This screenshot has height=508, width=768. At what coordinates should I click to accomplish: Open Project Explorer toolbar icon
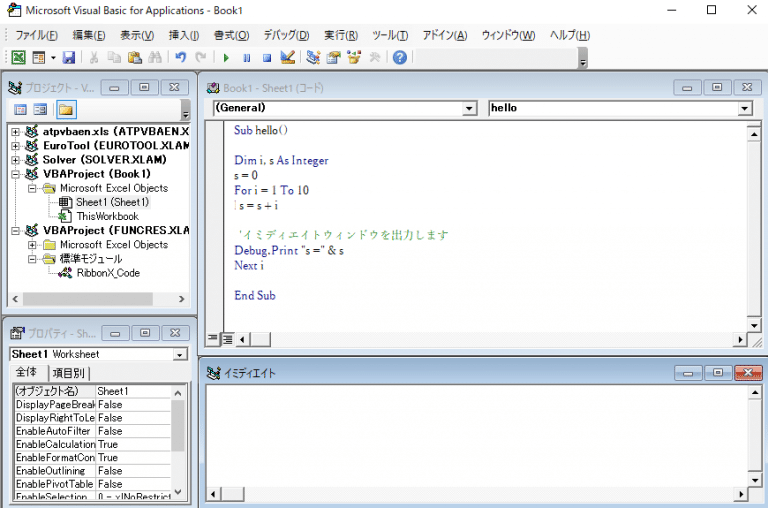click(x=313, y=57)
